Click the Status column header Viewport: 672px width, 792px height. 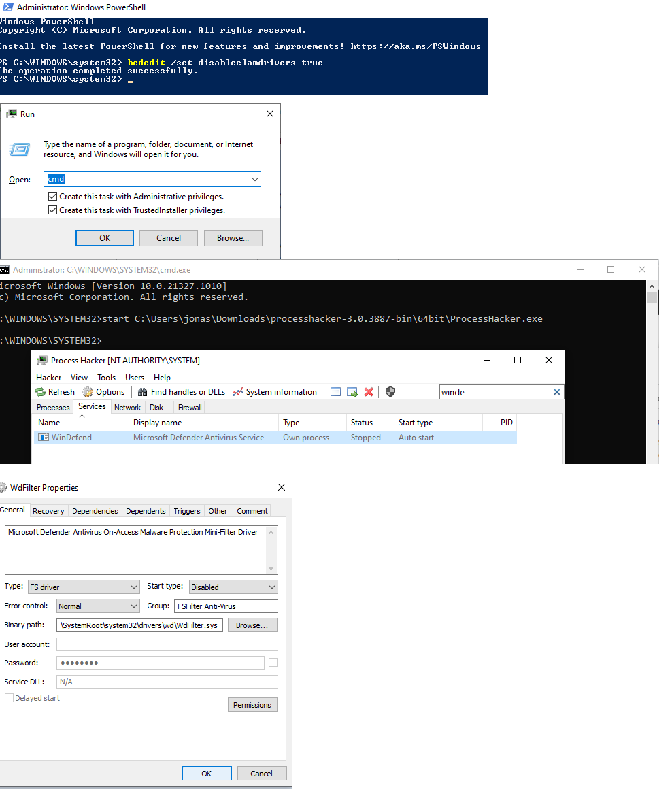pyautogui.click(x=371, y=423)
